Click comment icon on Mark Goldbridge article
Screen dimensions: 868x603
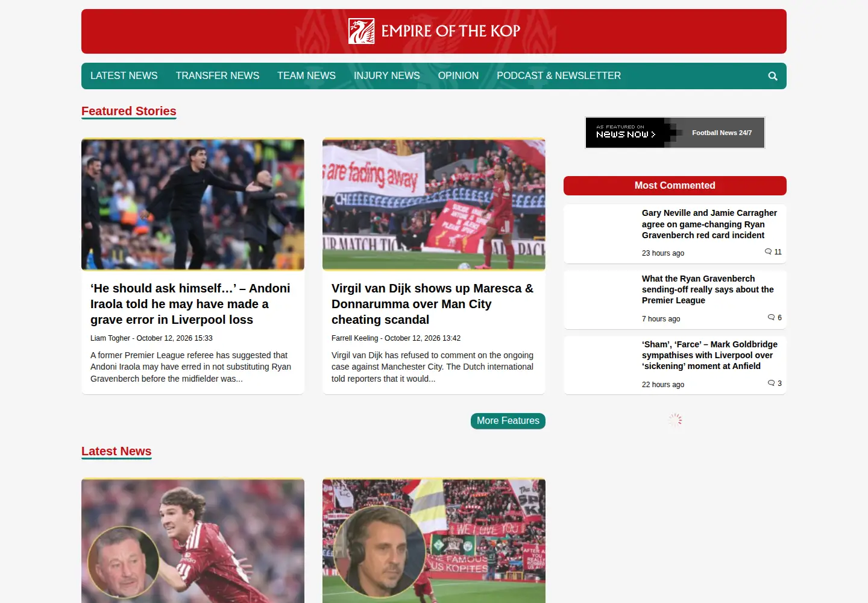click(x=771, y=383)
